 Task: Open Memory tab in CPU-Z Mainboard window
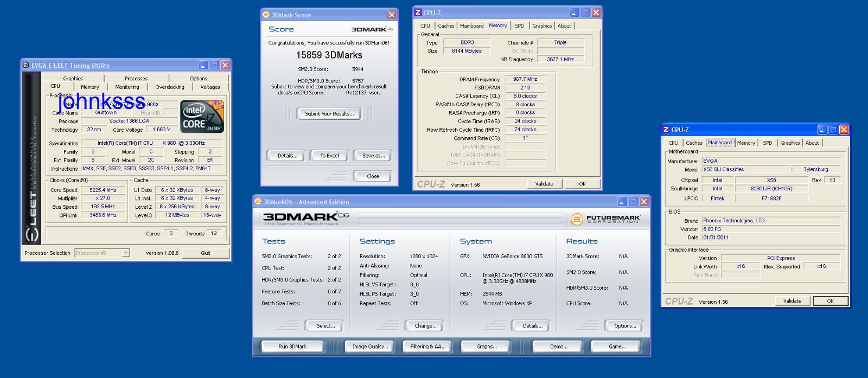pos(746,143)
